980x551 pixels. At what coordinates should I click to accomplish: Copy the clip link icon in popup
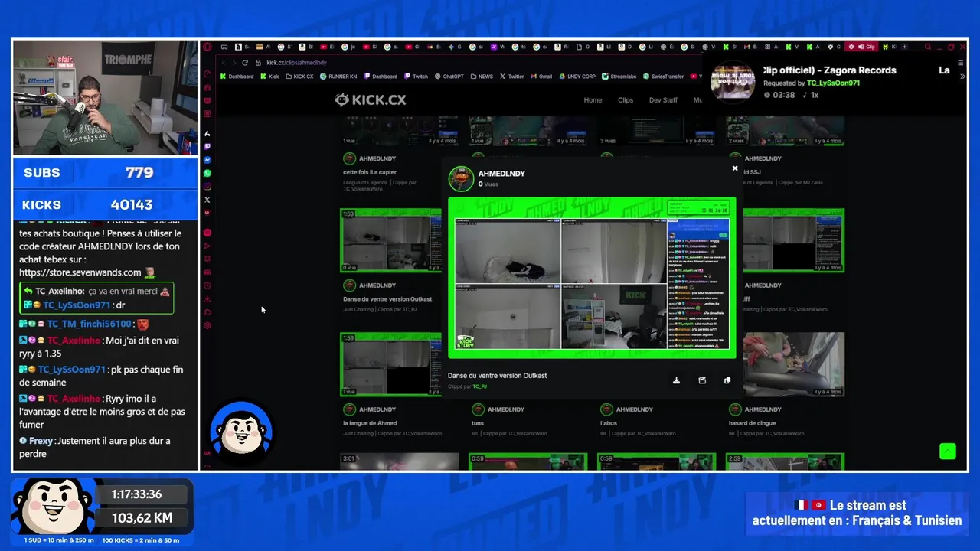[x=727, y=380]
